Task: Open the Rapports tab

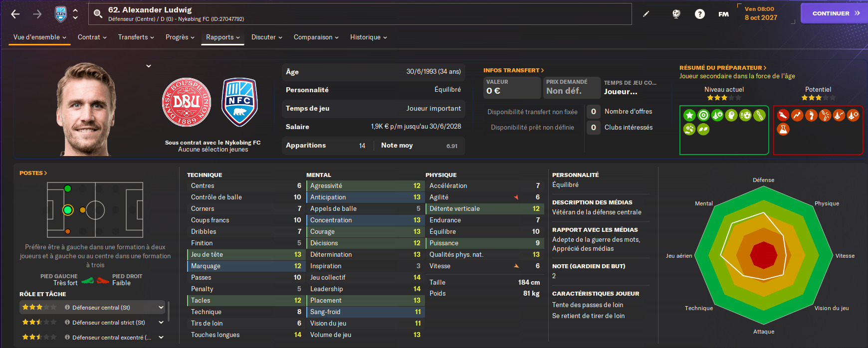Action: coord(223,37)
